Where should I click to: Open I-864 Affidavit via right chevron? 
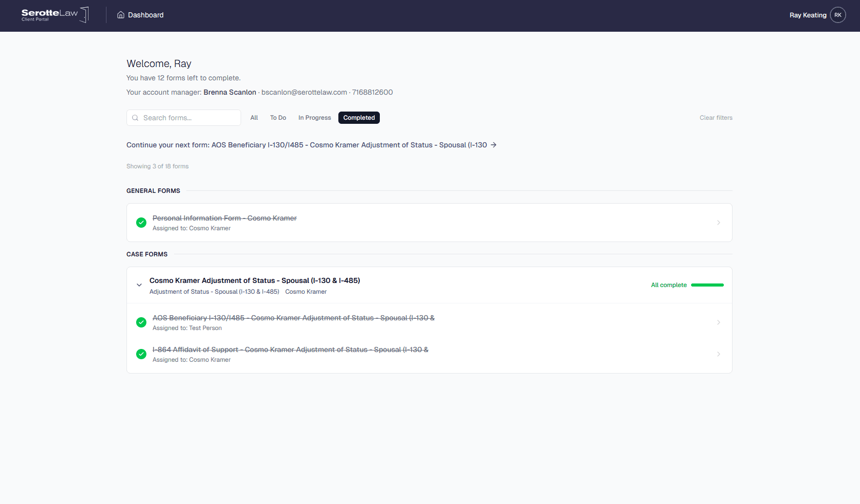click(718, 354)
